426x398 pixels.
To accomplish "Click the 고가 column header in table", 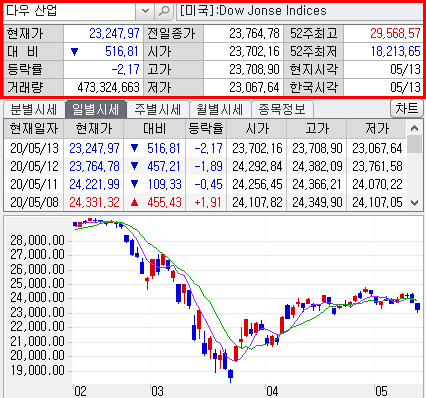I will (317, 129).
